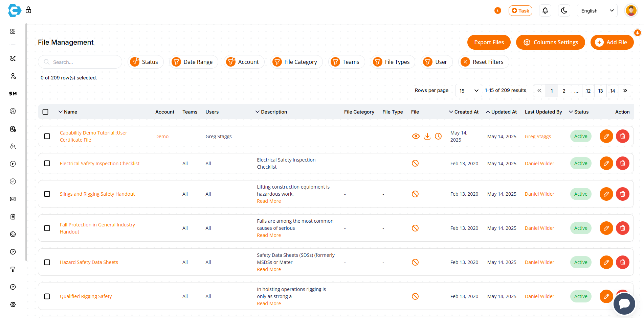
Task: Preview the Capability Demo file with eye icon
Action: tap(416, 136)
